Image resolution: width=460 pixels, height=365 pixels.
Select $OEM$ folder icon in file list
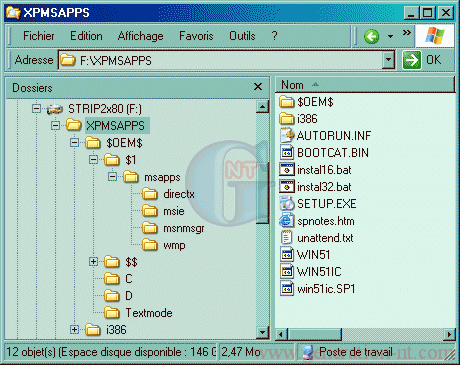pos(287,101)
